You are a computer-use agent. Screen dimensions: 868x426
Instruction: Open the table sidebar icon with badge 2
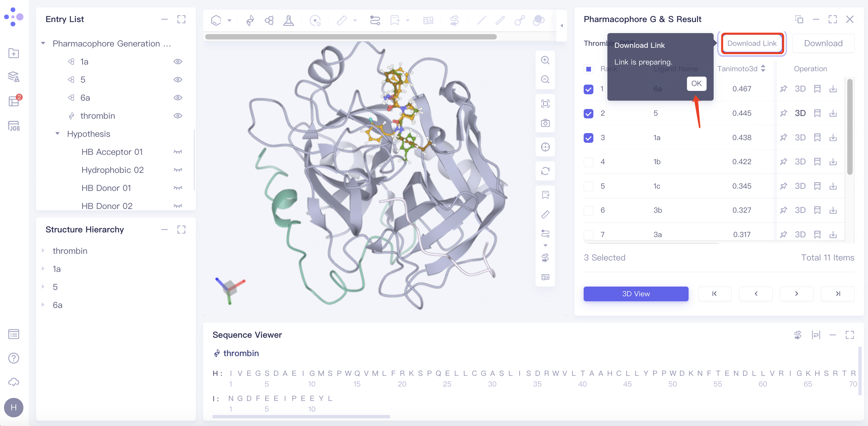click(14, 101)
